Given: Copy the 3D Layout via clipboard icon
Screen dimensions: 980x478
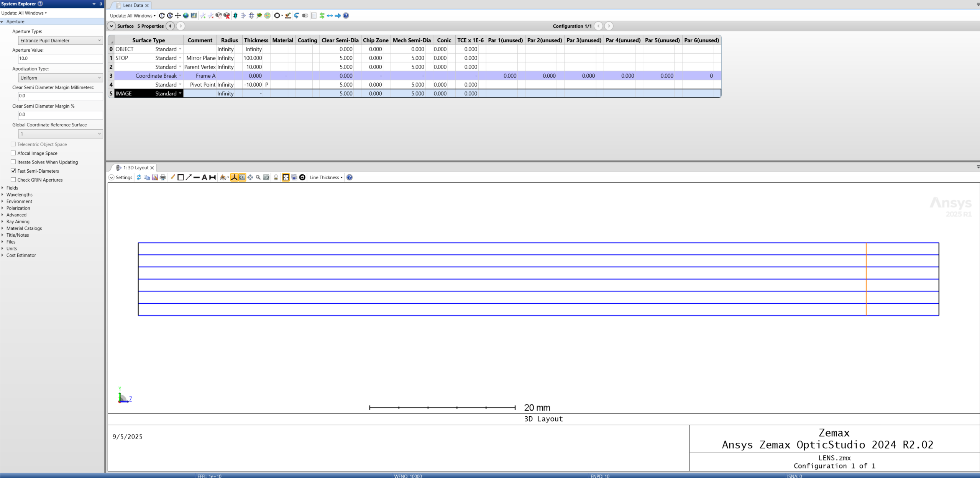Looking at the screenshot, I should (x=147, y=177).
